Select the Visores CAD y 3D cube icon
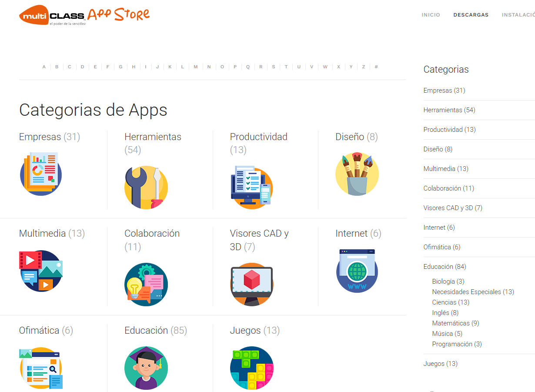 [x=252, y=285]
